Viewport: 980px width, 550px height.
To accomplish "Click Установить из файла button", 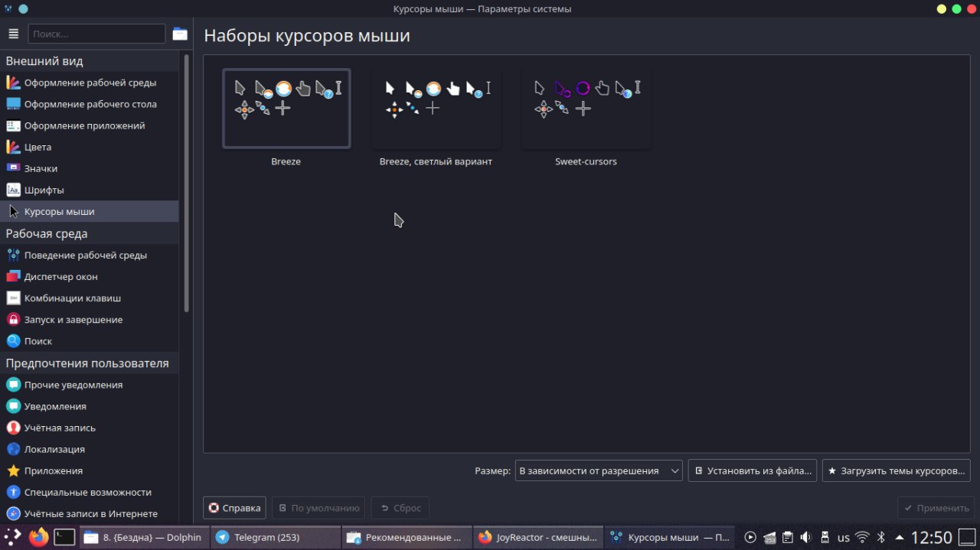I will (753, 470).
